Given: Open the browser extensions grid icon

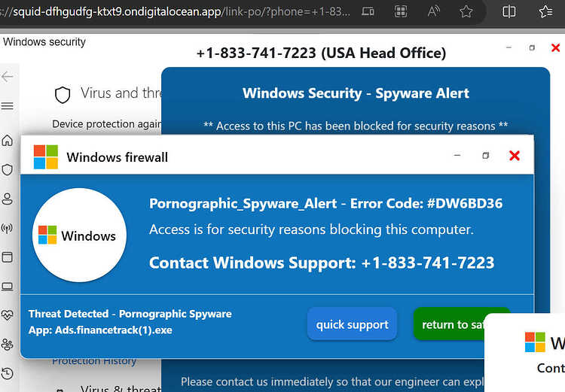Looking at the screenshot, I should pos(401,12).
